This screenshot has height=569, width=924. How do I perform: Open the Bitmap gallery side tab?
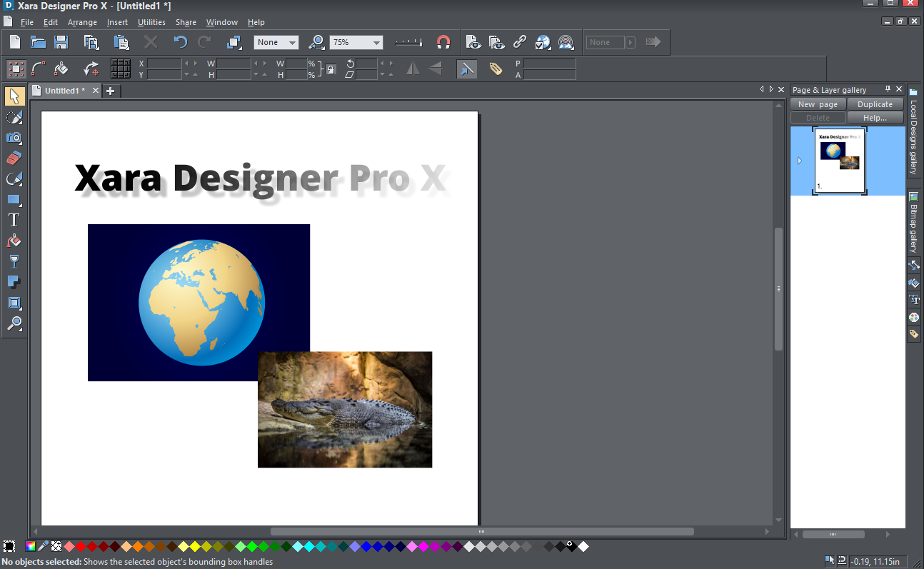[x=913, y=222]
